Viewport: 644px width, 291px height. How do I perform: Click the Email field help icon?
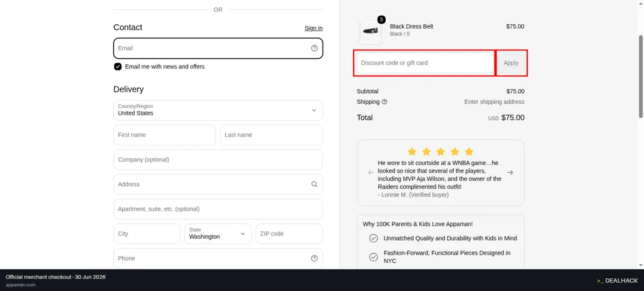[314, 48]
